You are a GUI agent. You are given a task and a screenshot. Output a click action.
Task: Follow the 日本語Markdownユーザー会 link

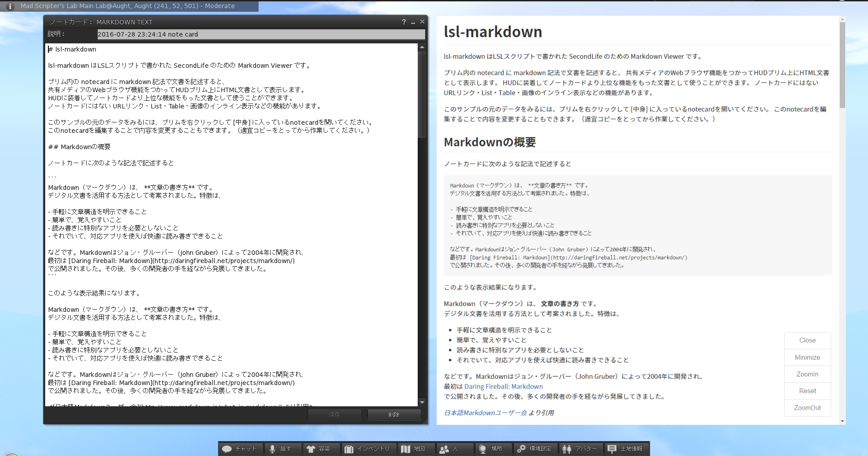pyautogui.click(x=485, y=413)
